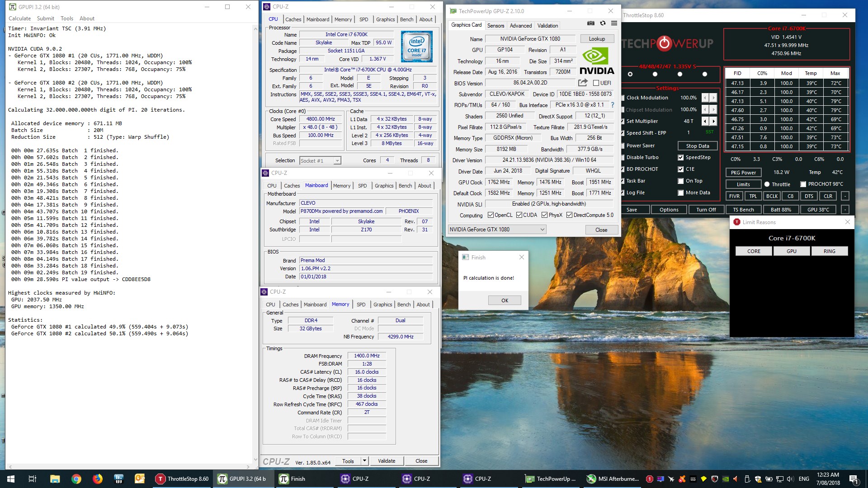
Task: Click the GPU-Z screenshot camera icon
Action: [x=590, y=23]
